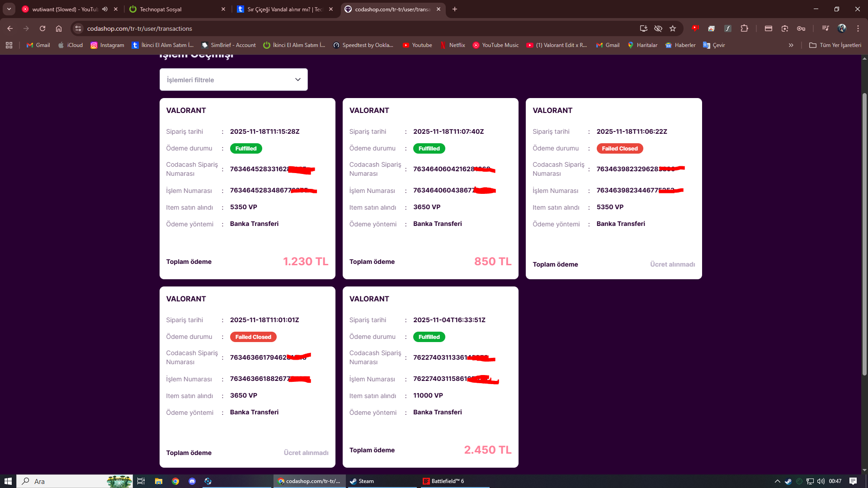Open the volume control in system tray

point(821,481)
